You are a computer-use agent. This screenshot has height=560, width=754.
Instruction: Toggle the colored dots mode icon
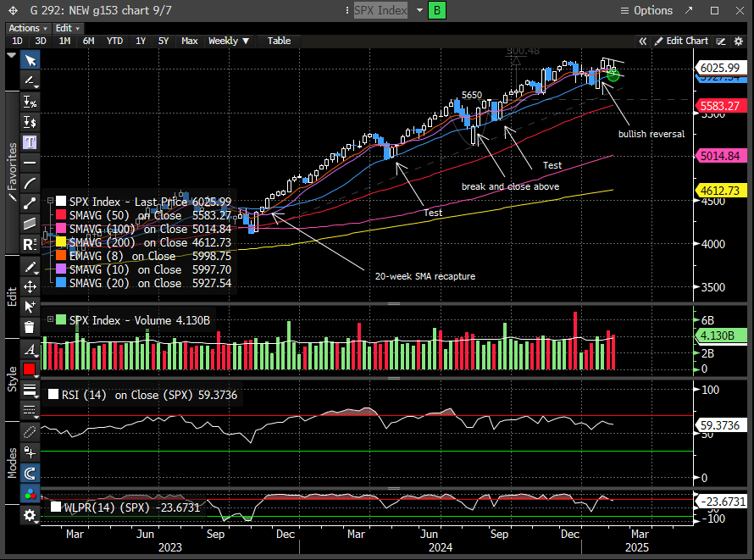coord(30,494)
